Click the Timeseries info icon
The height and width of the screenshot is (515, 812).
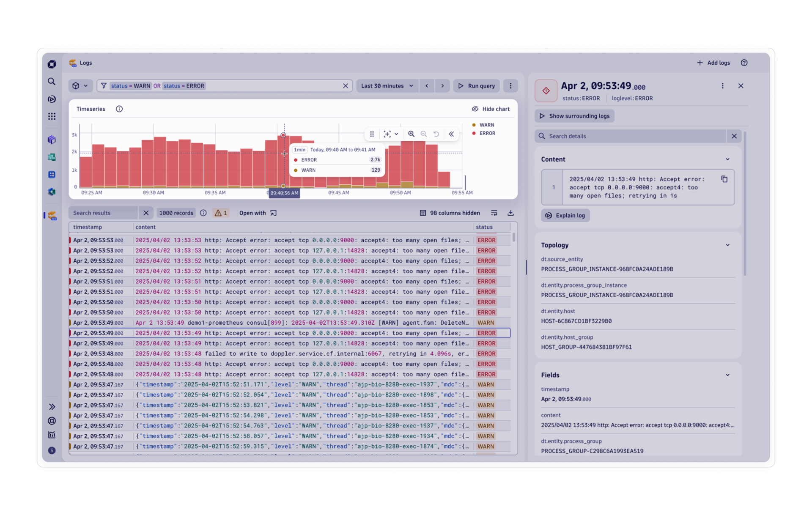click(119, 109)
